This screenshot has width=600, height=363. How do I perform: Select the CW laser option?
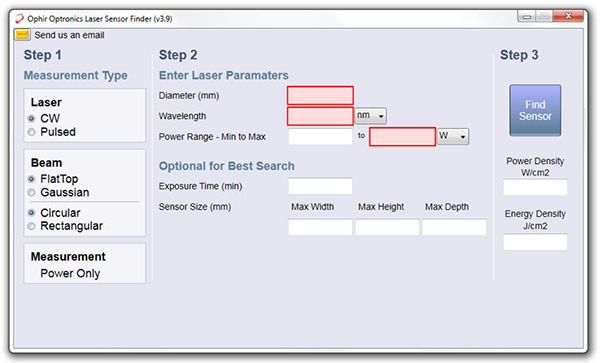tap(32, 119)
